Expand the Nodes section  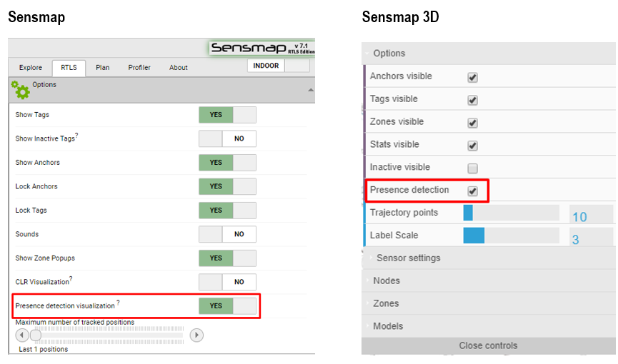point(489,280)
